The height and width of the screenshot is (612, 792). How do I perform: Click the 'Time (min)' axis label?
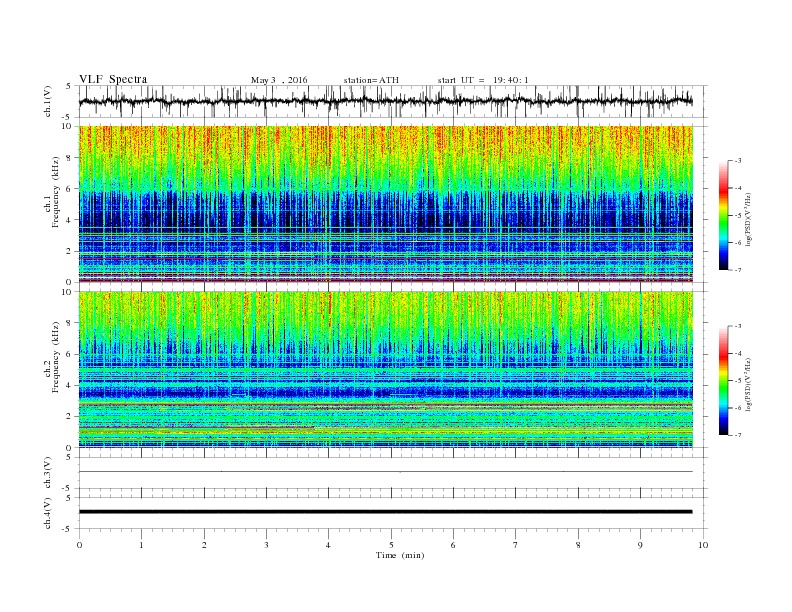point(400,555)
